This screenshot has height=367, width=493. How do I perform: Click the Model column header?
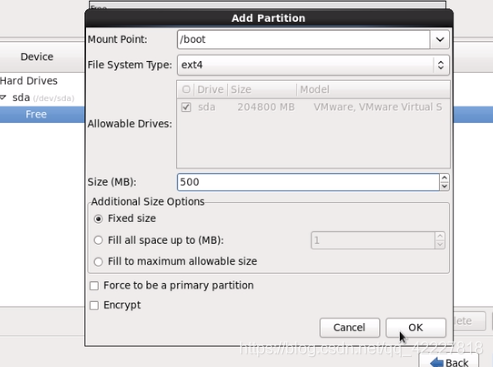[373, 89]
